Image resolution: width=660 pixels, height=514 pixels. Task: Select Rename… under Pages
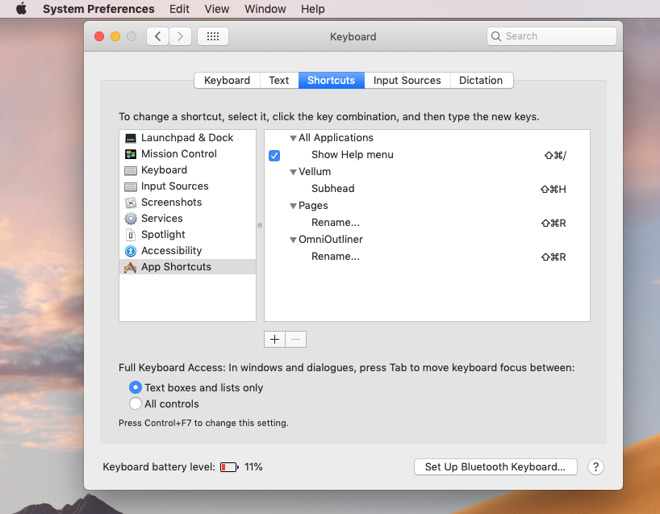click(x=427, y=223)
